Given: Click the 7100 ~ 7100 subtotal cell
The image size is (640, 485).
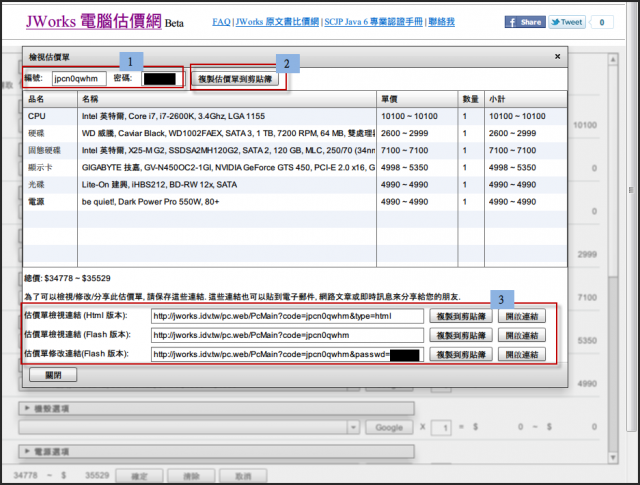Looking at the screenshot, I should pos(526,151).
